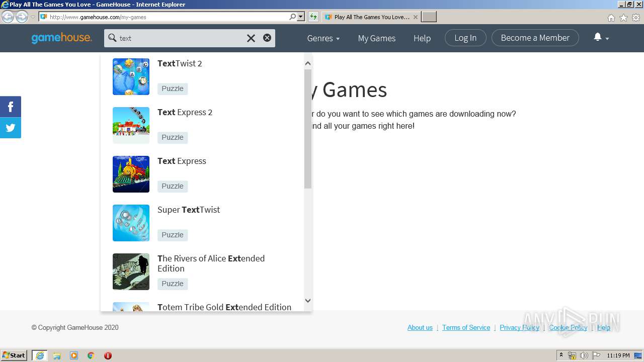Expand the address bar autocomplete dropdown
Image resolution: width=644 pixels, height=362 pixels.
click(x=301, y=17)
